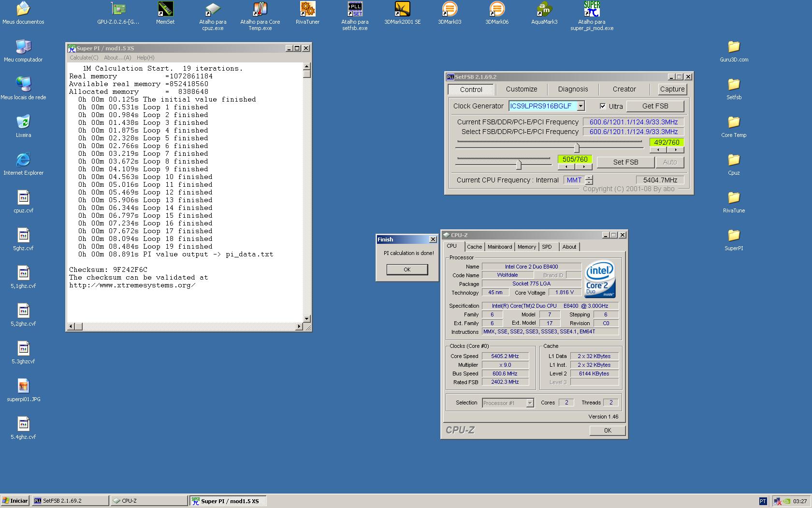Open the Cache tab in CPU-Z

[474, 247]
